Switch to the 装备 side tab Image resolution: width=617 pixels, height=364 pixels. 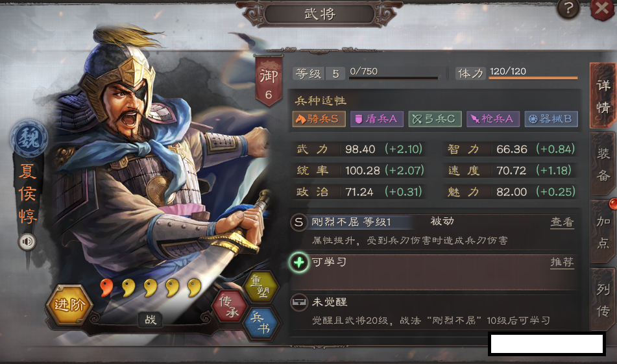[x=603, y=164]
